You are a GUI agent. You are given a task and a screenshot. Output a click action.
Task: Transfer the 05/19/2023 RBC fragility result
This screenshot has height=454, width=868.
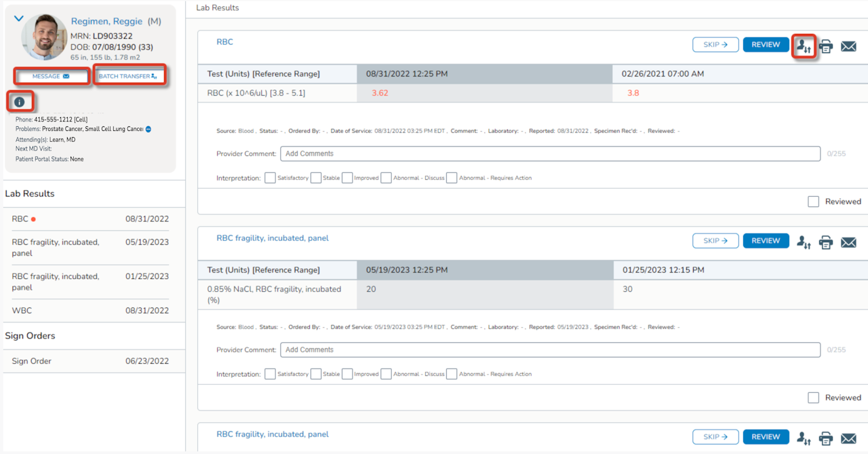pos(804,242)
